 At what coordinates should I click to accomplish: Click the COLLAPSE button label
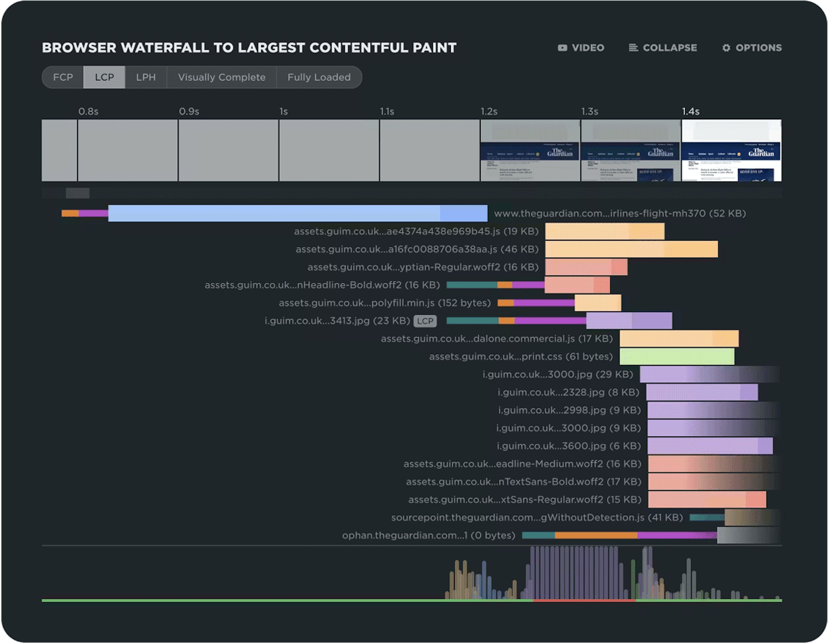(x=669, y=48)
